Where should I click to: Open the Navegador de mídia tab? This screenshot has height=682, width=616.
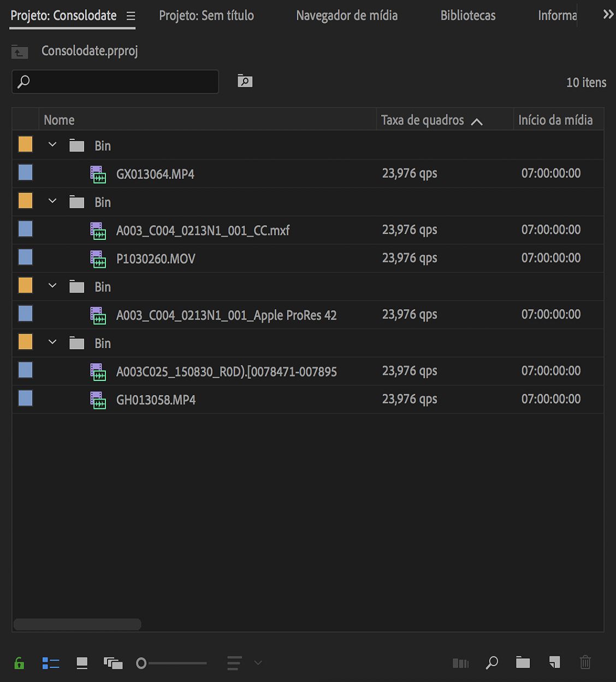click(347, 15)
